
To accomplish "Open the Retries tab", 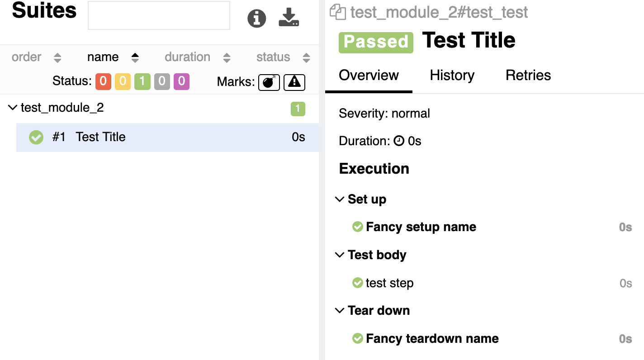I will pyautogui.click(x=528, y=75).
